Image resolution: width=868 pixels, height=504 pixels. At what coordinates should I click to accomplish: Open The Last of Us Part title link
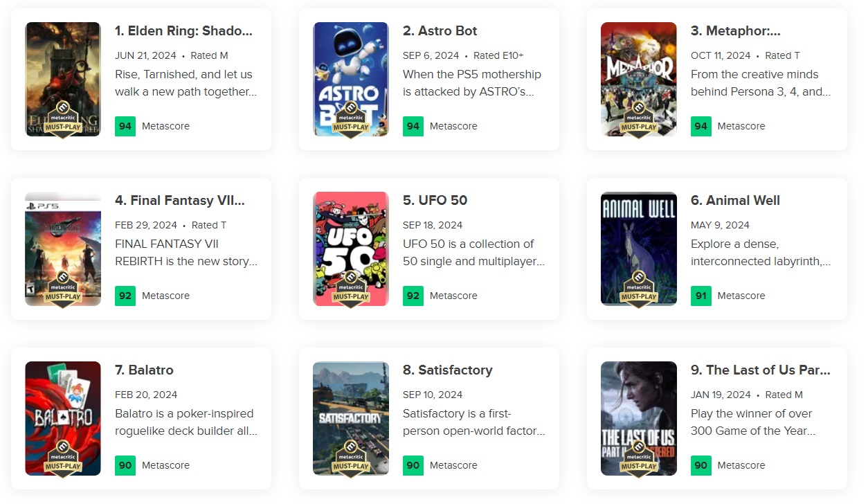click(x=760, y=370)
